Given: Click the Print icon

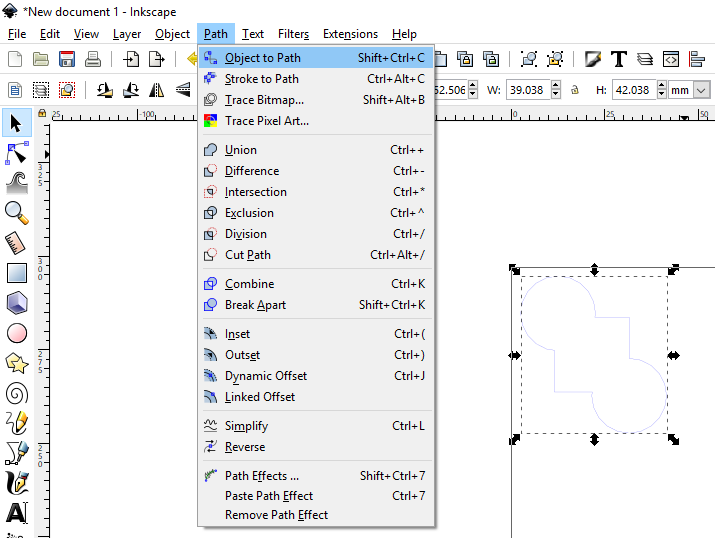Looking at the screenshot, I should pos(93,59).
